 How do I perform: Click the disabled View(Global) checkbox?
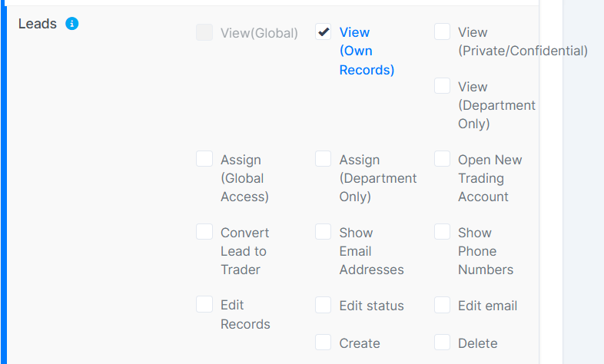[204, 32]
